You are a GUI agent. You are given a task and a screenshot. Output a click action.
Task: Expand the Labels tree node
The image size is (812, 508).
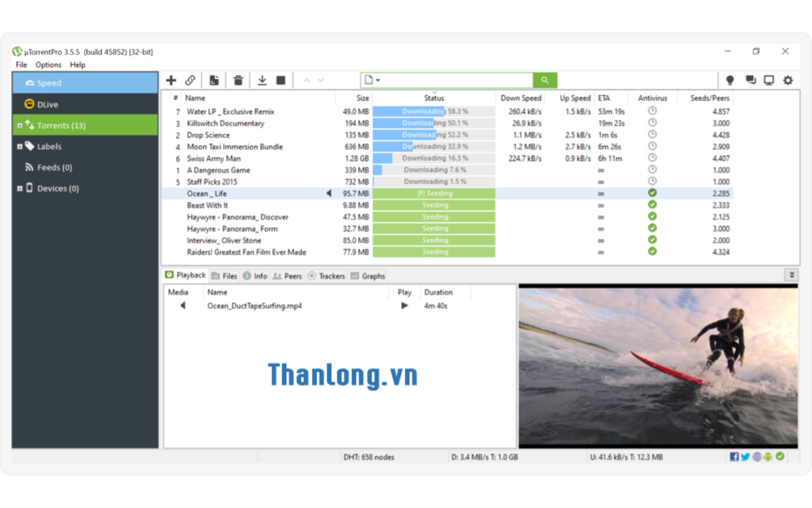tap(20, 147)
